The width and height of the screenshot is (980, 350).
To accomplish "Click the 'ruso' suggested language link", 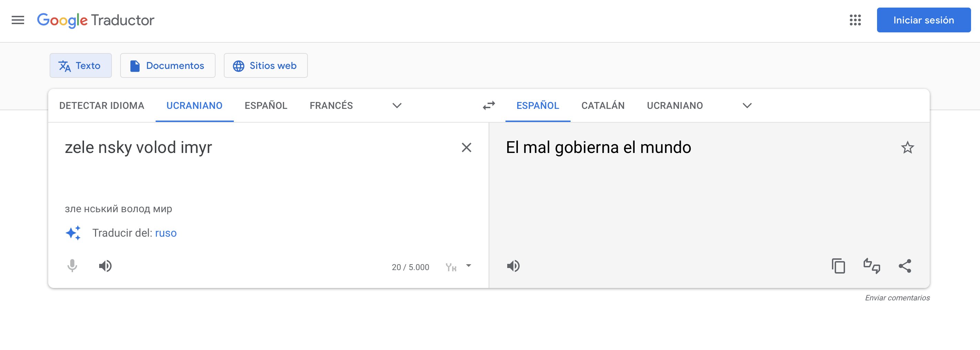I will click(x=166, y=233).
